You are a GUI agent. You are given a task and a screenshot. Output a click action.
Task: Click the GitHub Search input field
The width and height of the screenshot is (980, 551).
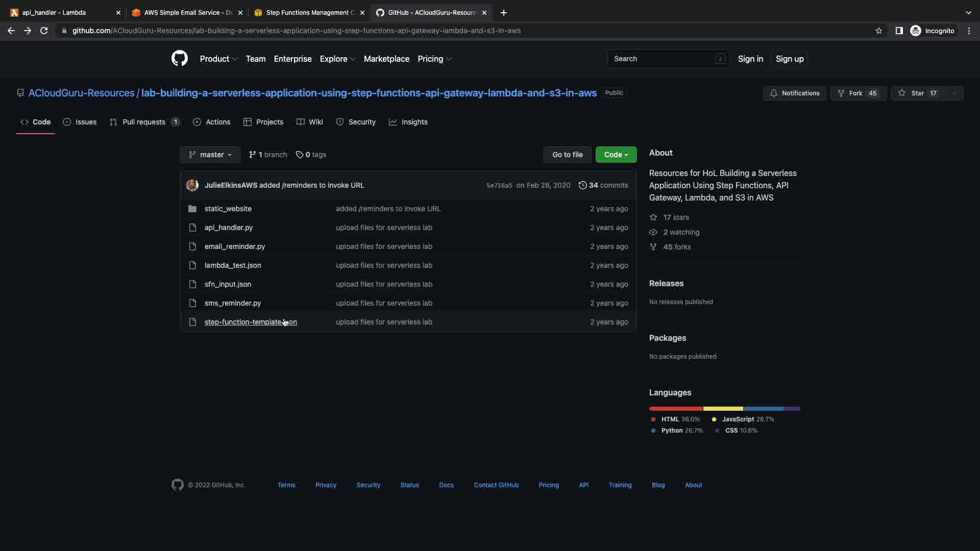tap(663, 59)
